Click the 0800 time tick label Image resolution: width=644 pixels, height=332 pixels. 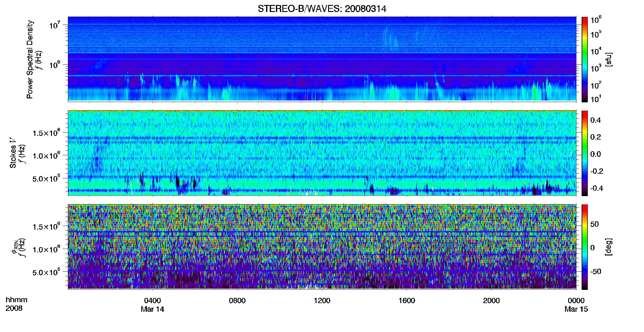237,300
